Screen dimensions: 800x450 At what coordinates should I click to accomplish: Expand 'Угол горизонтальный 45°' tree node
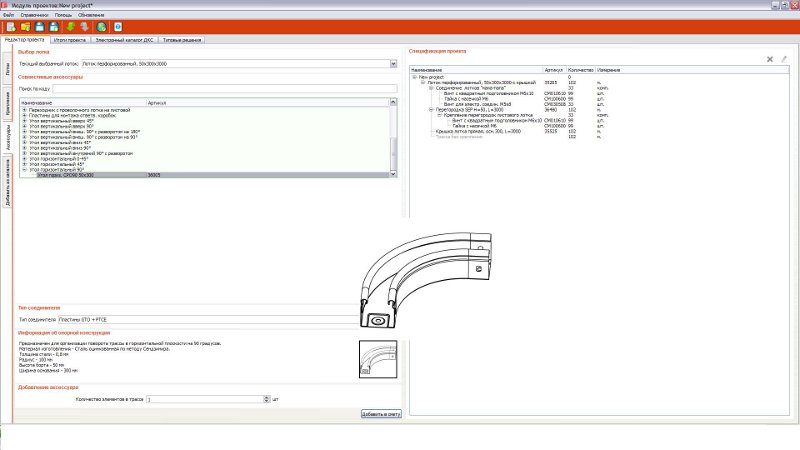(x=24, y=164)
